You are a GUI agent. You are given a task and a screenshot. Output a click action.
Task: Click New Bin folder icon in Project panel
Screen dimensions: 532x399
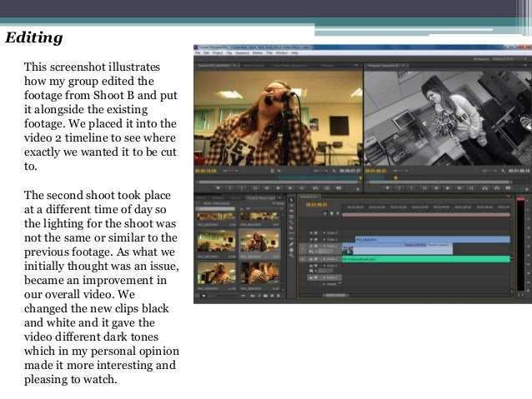pos(266,296)
